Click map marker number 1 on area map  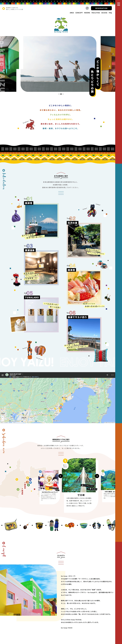[17, 479]
